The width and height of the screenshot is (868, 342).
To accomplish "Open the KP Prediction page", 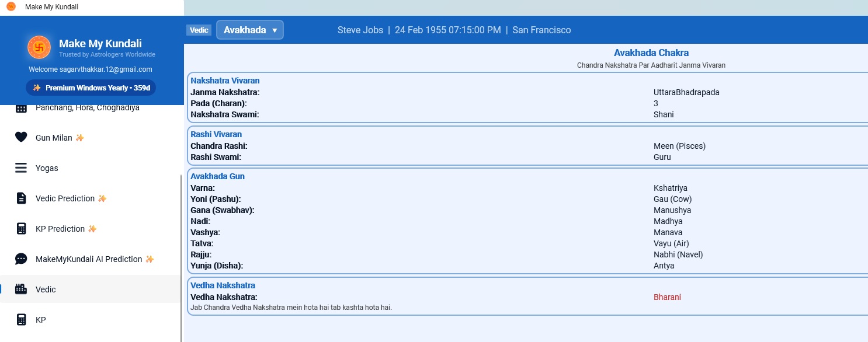I will 91,229.
